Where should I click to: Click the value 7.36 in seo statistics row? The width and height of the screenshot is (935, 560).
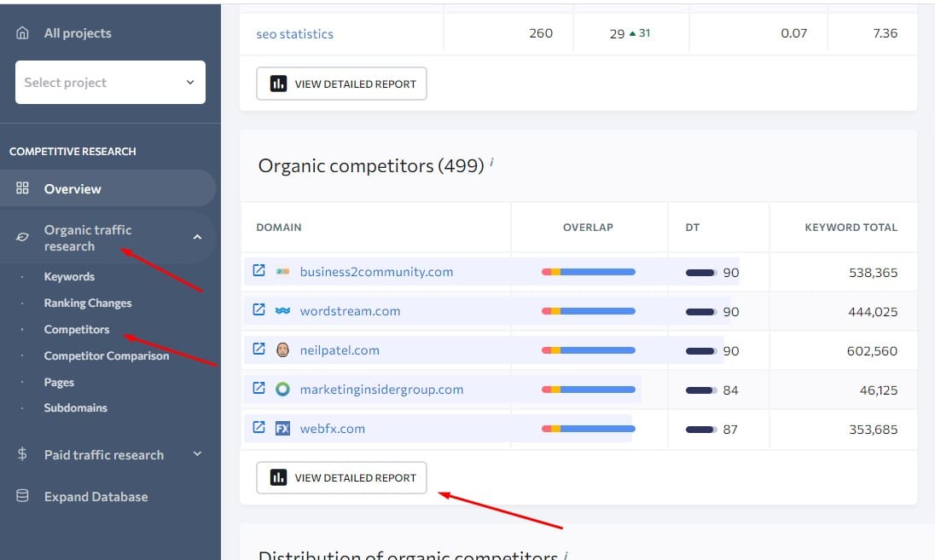(x=885, y=33)
